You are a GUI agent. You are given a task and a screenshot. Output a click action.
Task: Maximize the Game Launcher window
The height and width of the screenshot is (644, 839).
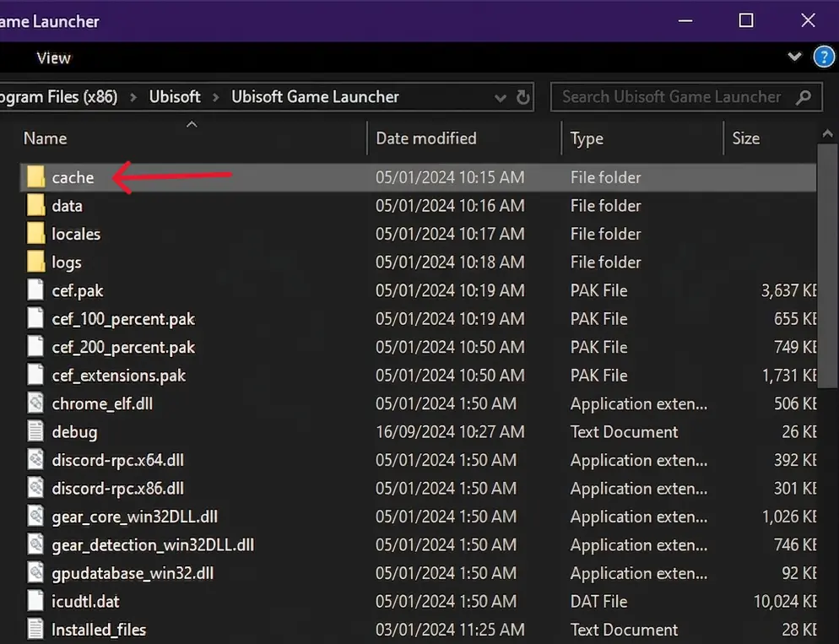[x=746, y=21]
